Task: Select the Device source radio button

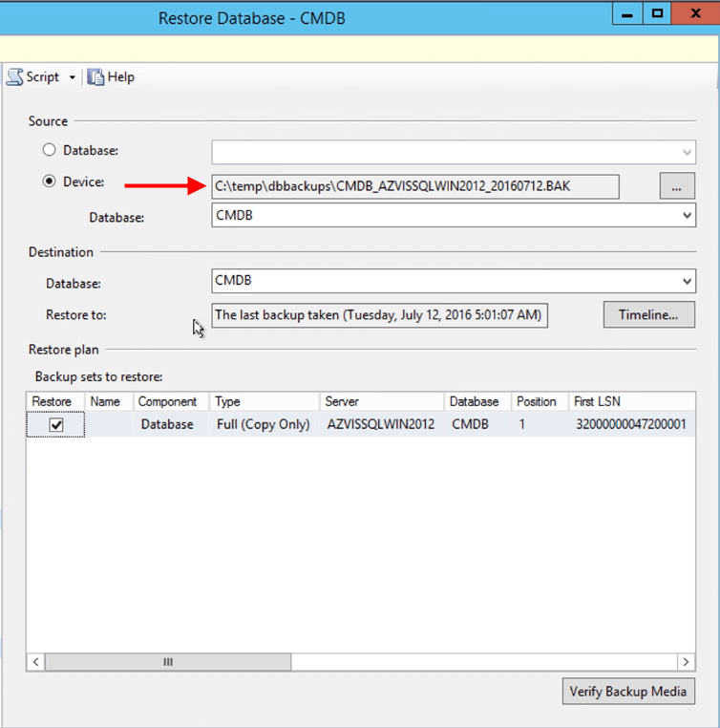Action: click(x=49, y=182)
